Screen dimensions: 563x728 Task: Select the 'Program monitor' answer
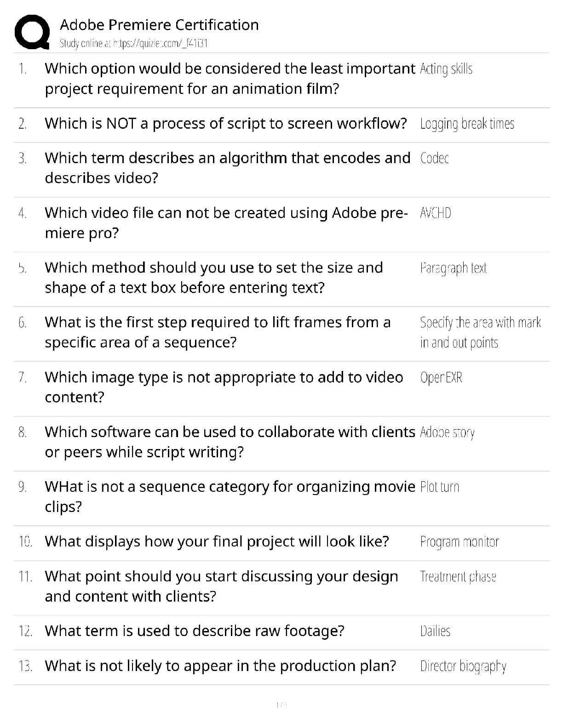459,542
